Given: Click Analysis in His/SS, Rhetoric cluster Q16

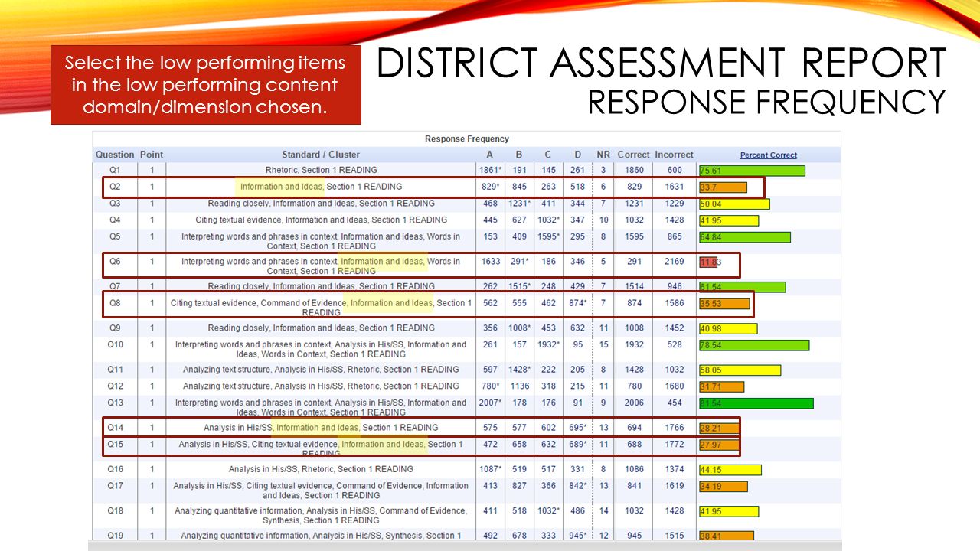Looking at the screenshot, I should pyautogui.click(x=321, y=469).
